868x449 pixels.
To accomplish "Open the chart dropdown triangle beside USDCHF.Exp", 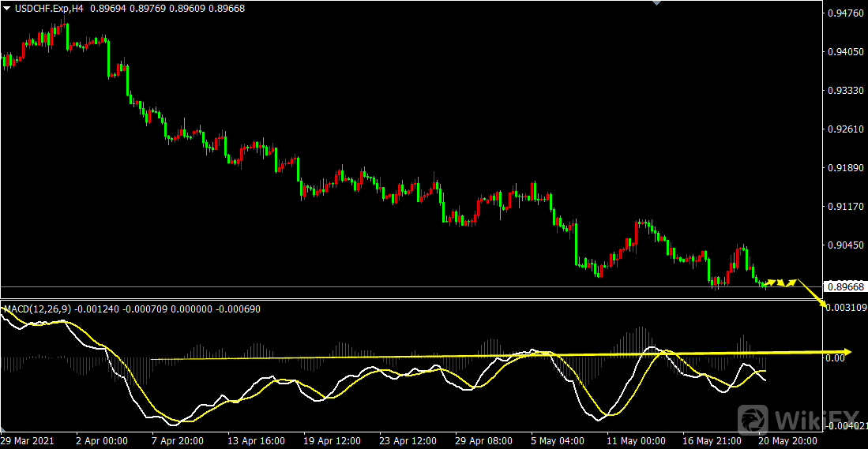I will (6, 8).
